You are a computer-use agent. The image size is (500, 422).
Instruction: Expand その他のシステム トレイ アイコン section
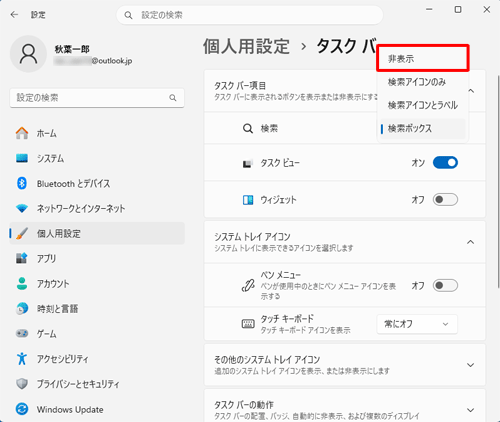coord(471,365)
